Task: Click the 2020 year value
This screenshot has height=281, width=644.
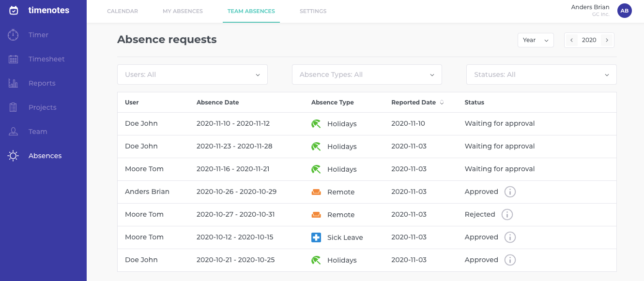Action: point(589,40)
